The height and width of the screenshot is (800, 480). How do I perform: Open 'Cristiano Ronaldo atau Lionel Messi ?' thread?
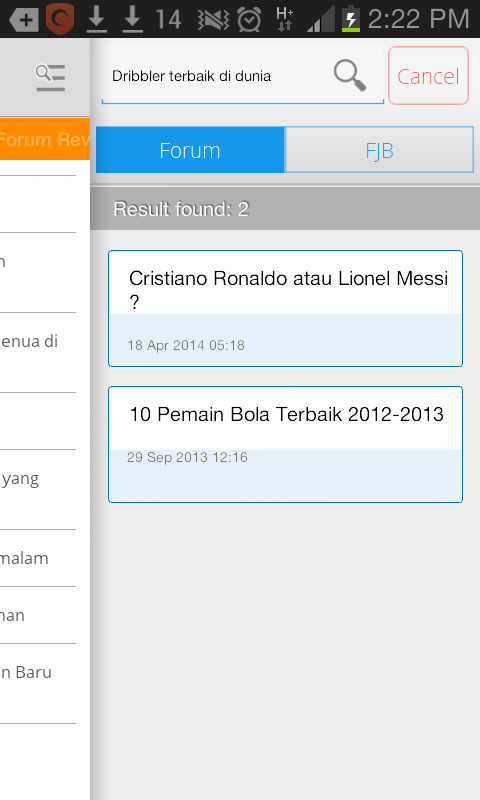click(285, 308)
